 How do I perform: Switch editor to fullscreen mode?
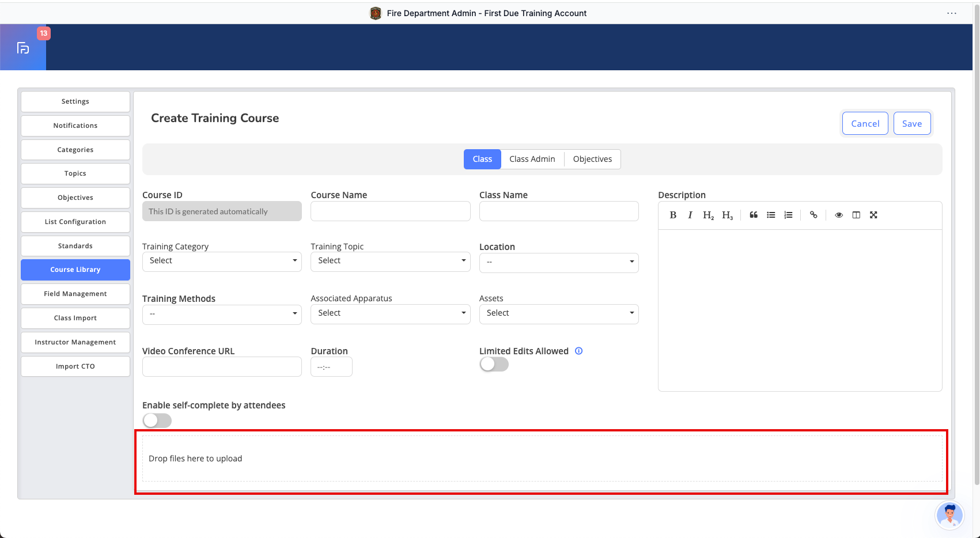click(873, 215)
